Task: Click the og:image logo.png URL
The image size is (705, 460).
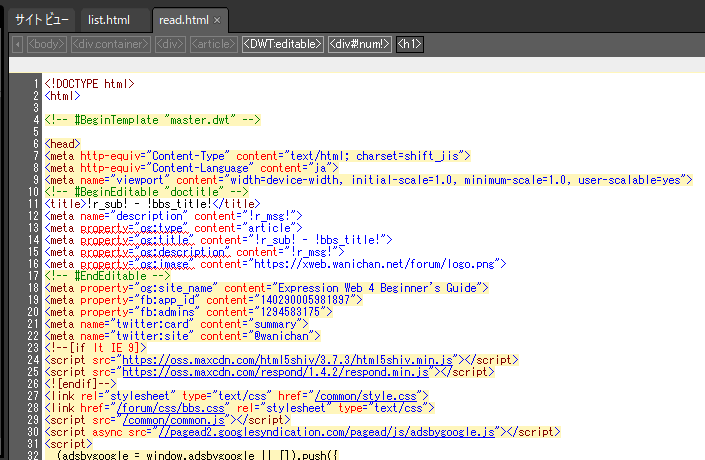Action: coord(377,264)
